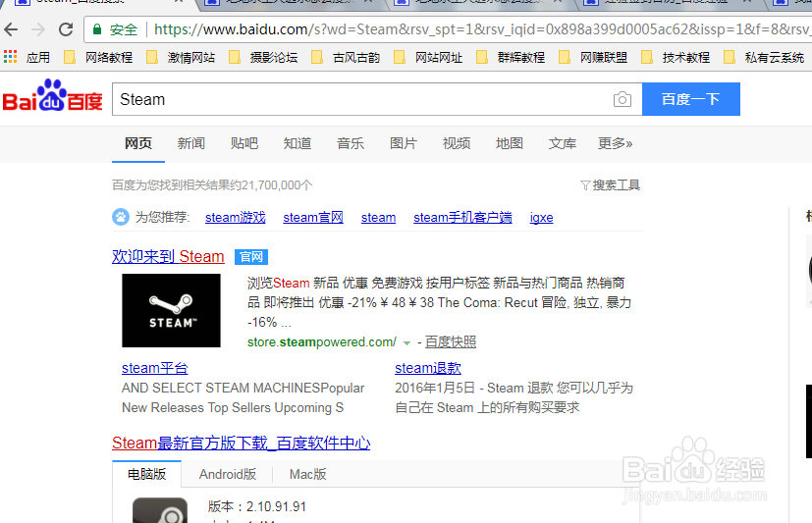This screenshot has width=812, height=523.
Task: Open the store.steampowered.com green URL
Action: 322,341
